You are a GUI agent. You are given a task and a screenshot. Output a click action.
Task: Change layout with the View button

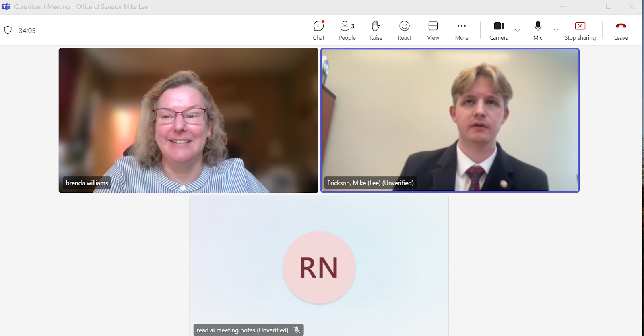pos(433,31)
